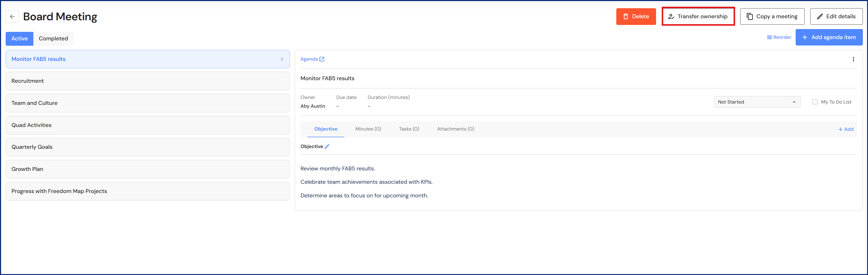The image size is (868, 275).
Task: Switch to the Completed meetings toggle
Action: pos(53,39)
